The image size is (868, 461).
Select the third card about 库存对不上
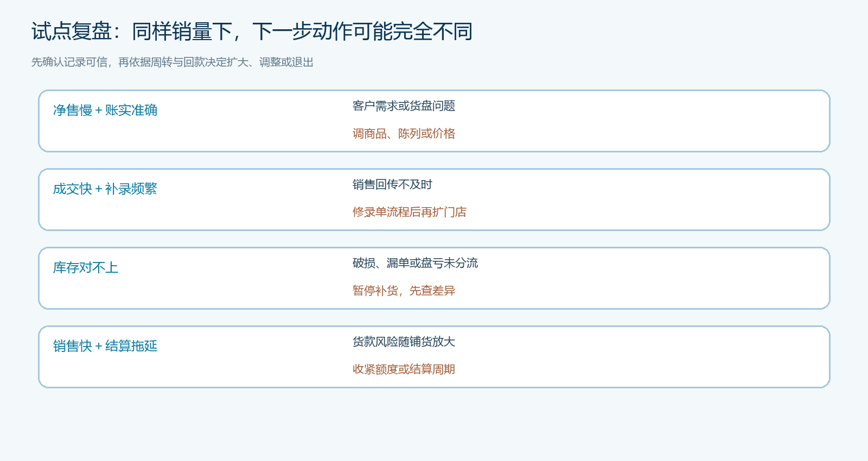tap(434, 278)
